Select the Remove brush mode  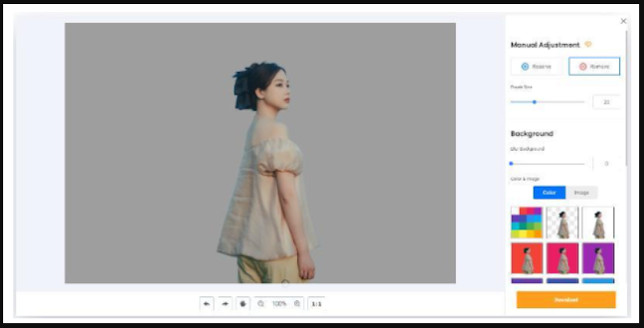pos(595,66)
